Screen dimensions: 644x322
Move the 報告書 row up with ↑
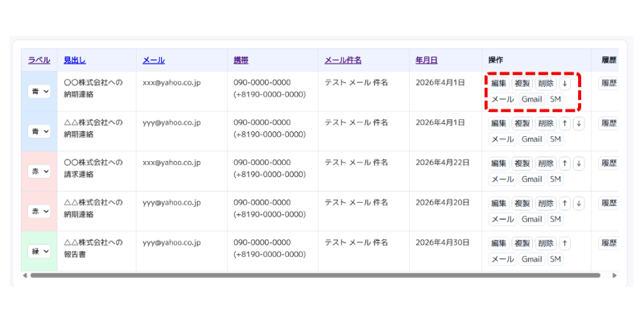[564, 243]
